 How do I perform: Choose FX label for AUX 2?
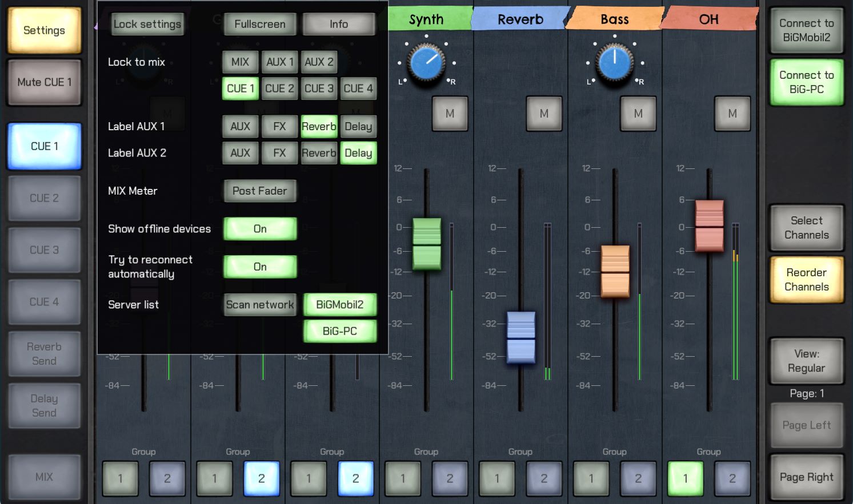pos(279,153)
